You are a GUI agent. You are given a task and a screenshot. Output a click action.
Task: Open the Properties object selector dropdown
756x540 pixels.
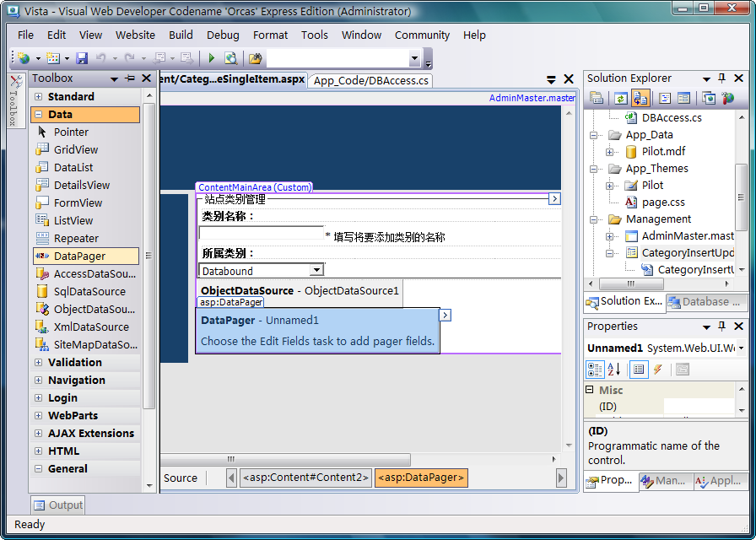click(x=741, y=348)
